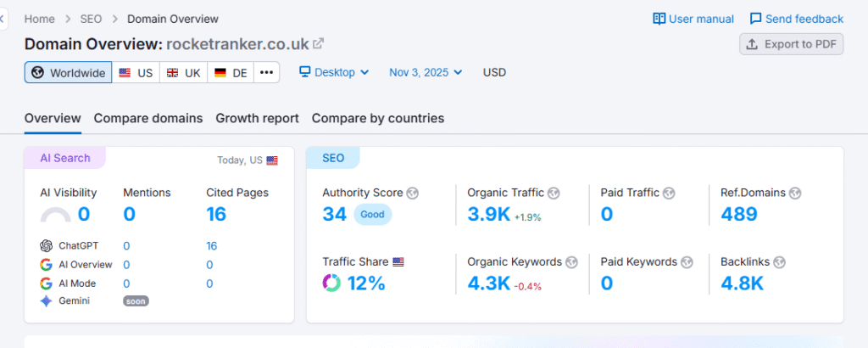
Task: Click the rocketranker.co.uk domain link
Action: [x=237, y=44]
